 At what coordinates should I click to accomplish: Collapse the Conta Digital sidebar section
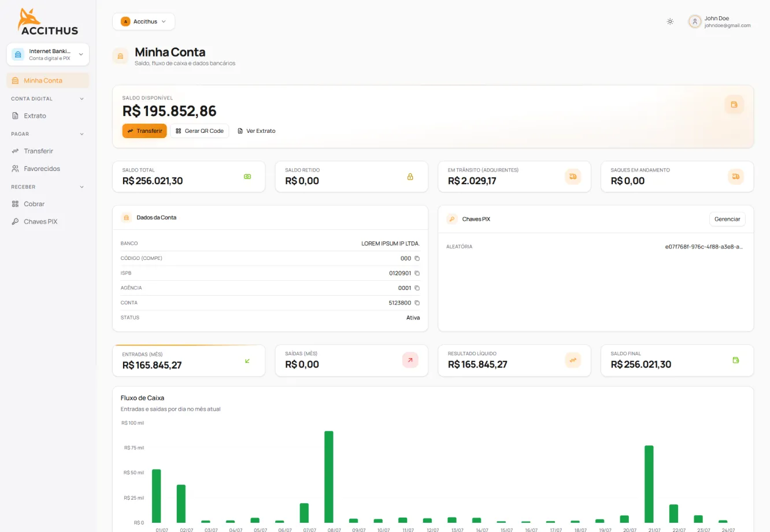pos(48,99)
